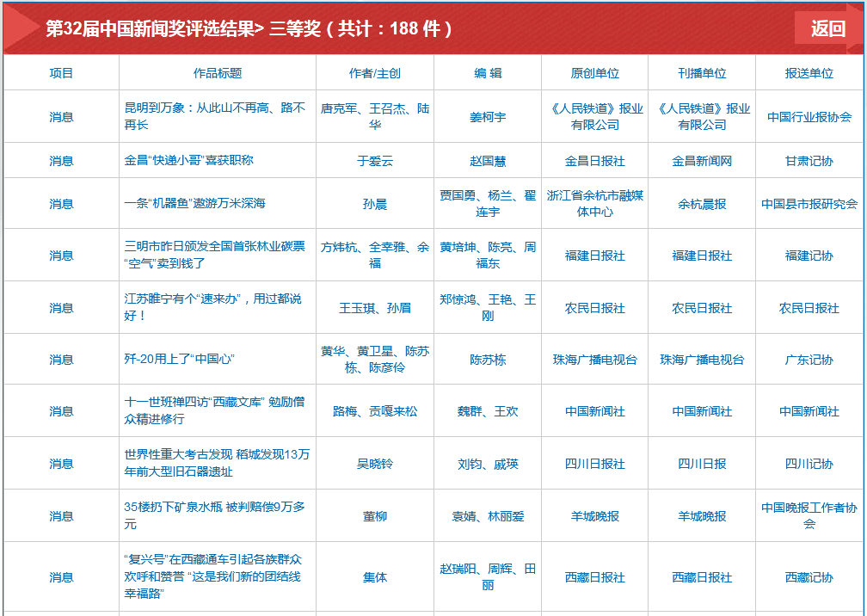Select the 中国晚报工作者协会 cell

[x=809, y=515]
